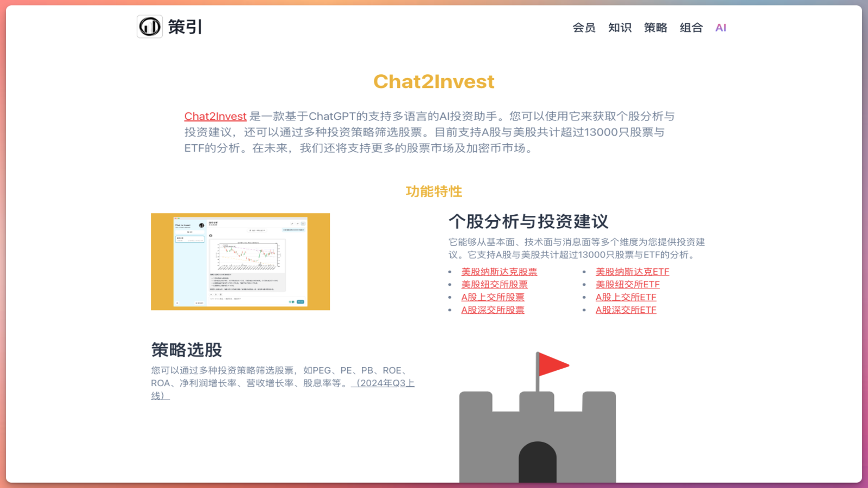
Task: Click the Chat2Invest page title
Action: click(x=434, y=81)
